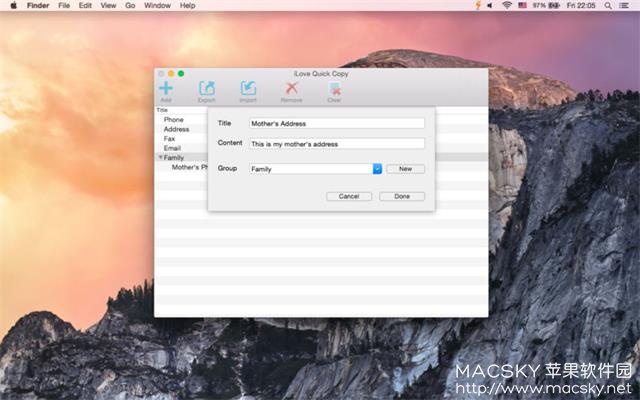
Task: Click the US flag input source icon
Action: click(522, 5)
